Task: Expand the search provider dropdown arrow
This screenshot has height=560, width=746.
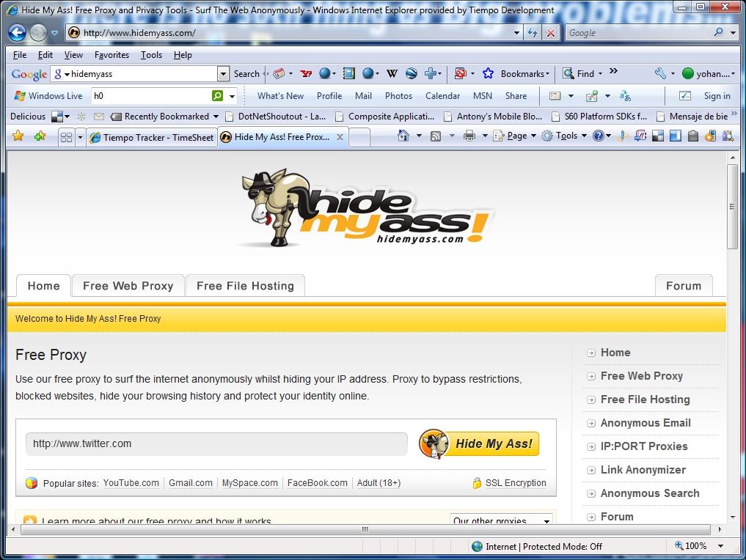Action: pyautogui.click(x=733, y=33)
